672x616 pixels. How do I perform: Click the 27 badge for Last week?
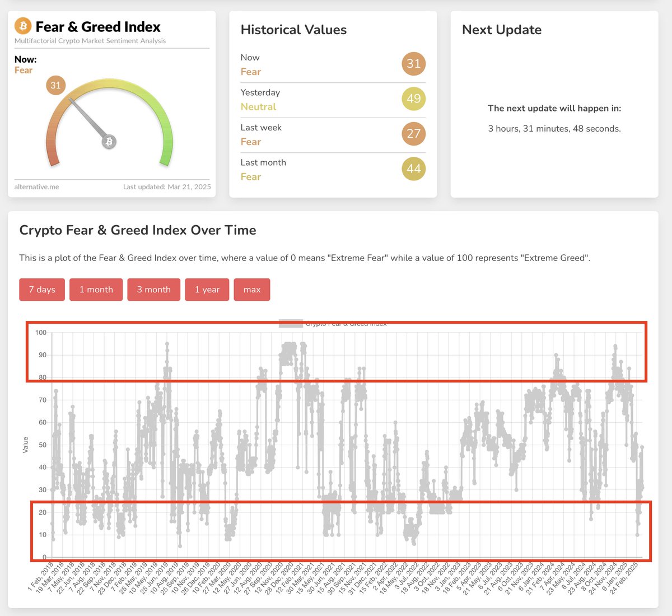point(414,133)
